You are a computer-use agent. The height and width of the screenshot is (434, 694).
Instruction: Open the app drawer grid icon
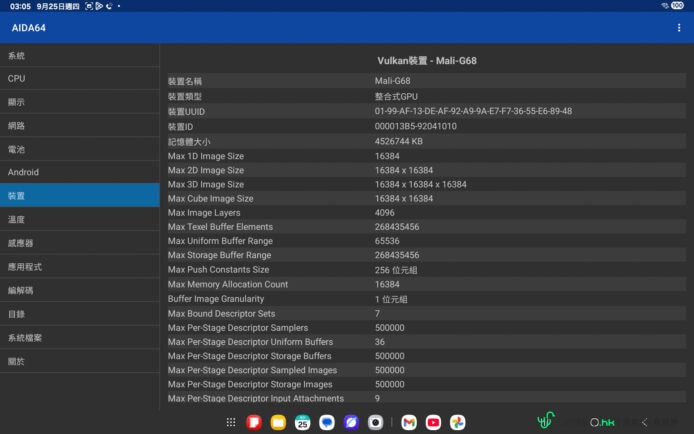(x=231, y=423)
